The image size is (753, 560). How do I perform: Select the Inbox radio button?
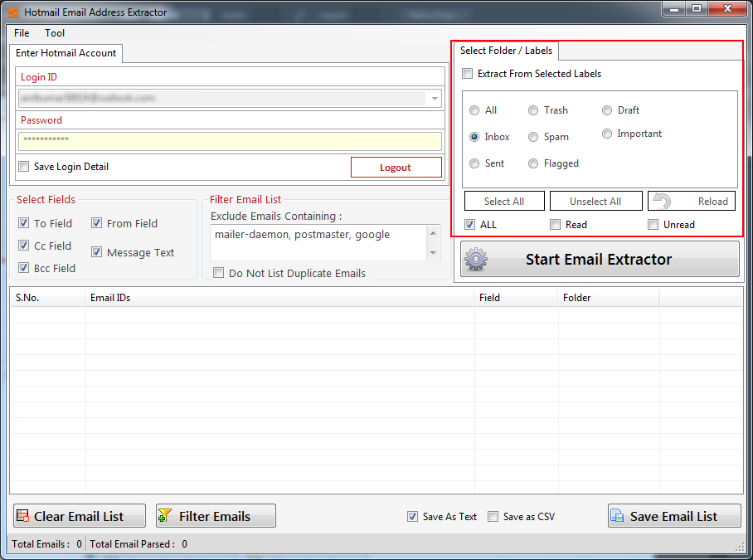click(474, 137)
